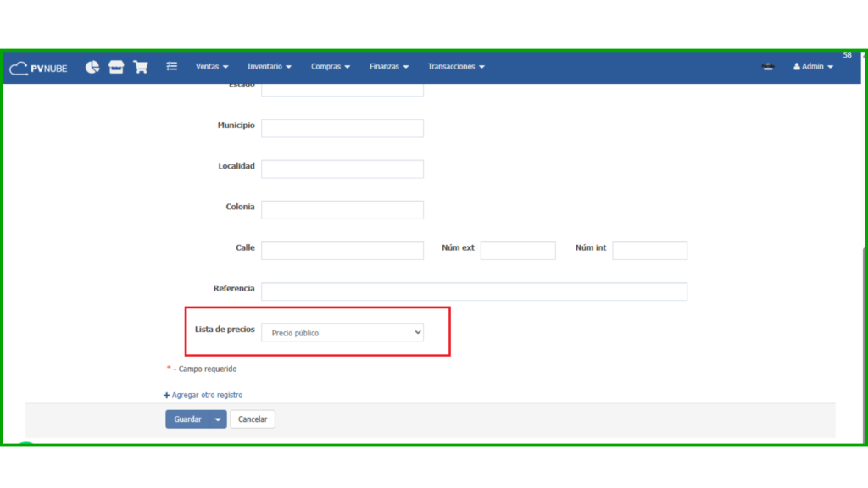
Task: Click the icon left of Admin
Action: coord(768,67)
